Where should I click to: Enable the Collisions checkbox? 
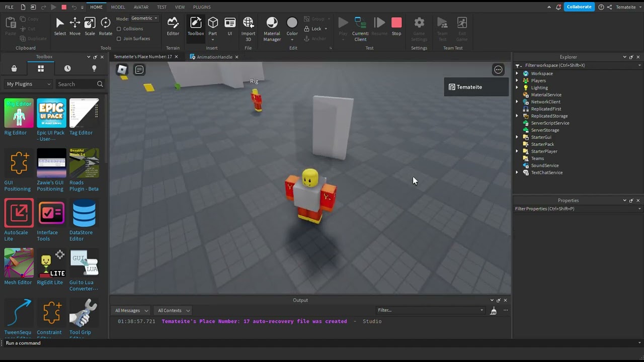click(119, 29)
